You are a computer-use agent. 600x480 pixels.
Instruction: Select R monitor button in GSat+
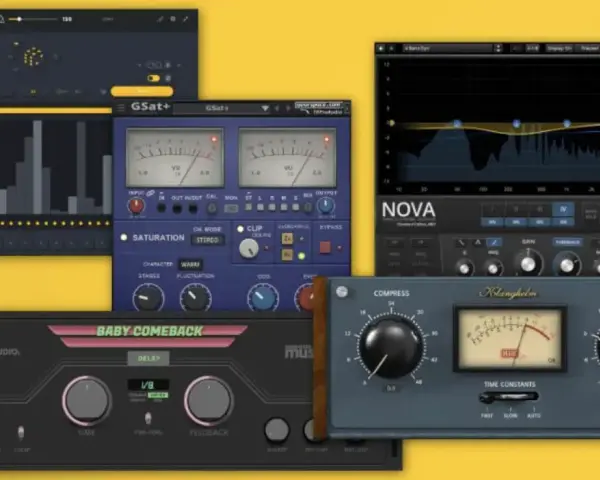(x=272, y=207)
